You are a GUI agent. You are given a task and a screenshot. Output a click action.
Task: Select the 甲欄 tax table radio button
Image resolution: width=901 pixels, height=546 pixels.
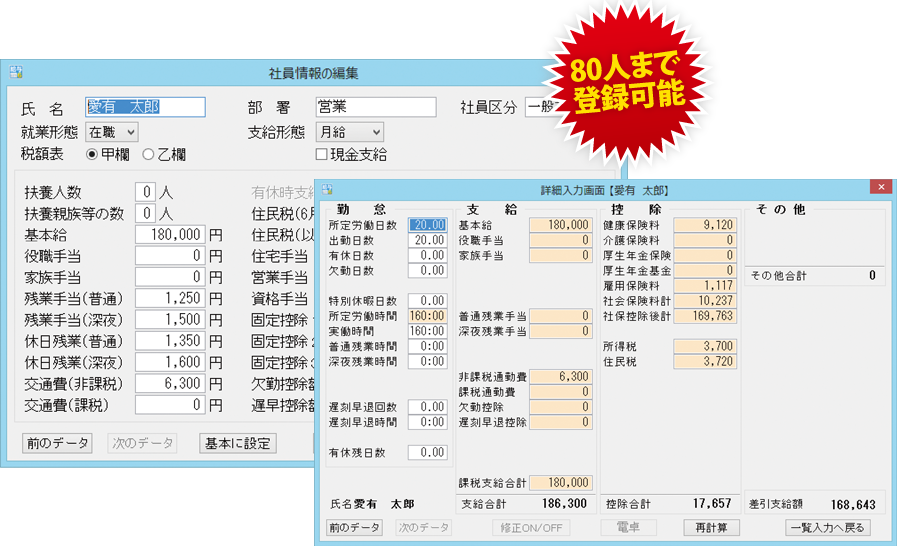click(x=92, y=155)
